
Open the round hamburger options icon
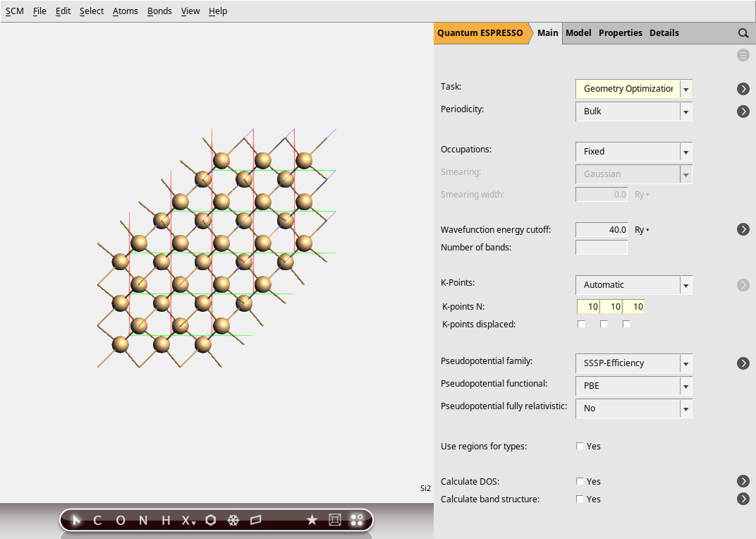743,55
